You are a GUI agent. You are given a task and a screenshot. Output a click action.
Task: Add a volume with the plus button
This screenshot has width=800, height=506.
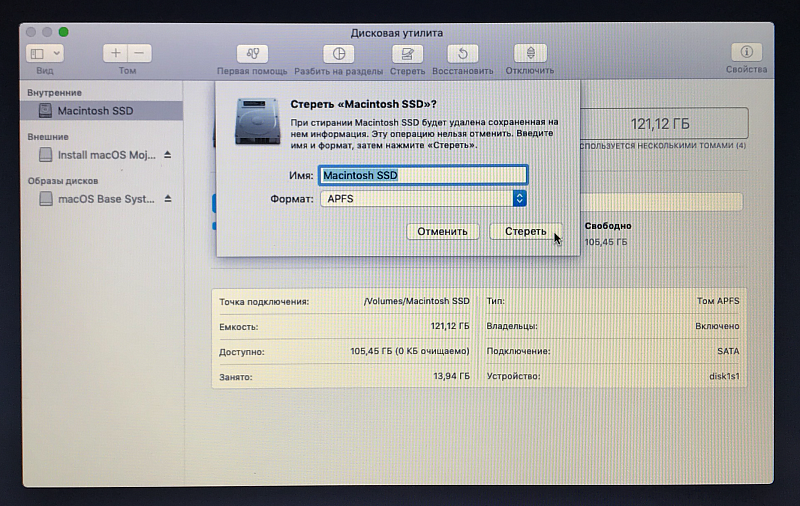pos(115,53)
